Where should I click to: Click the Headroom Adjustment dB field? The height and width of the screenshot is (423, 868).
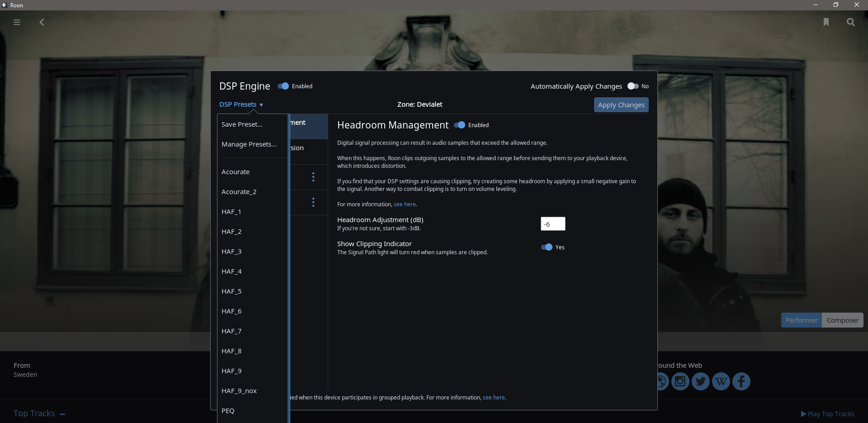553,224
